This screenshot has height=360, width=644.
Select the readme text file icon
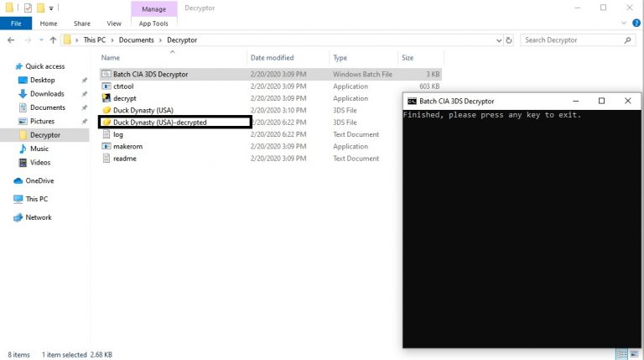pos(106,158)
